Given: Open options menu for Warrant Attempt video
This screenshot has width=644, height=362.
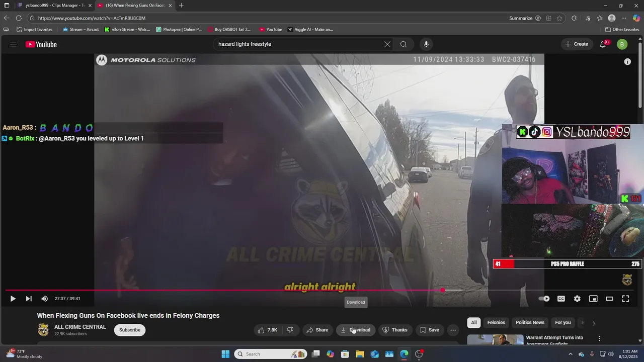Looking at the screenshot, I should pos(599,339).
